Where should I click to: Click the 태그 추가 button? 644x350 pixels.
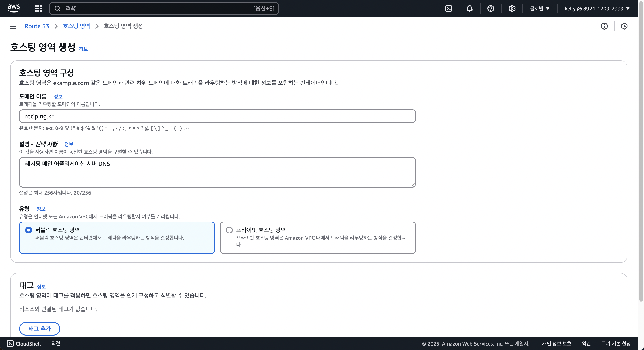[x=39, y=329]
